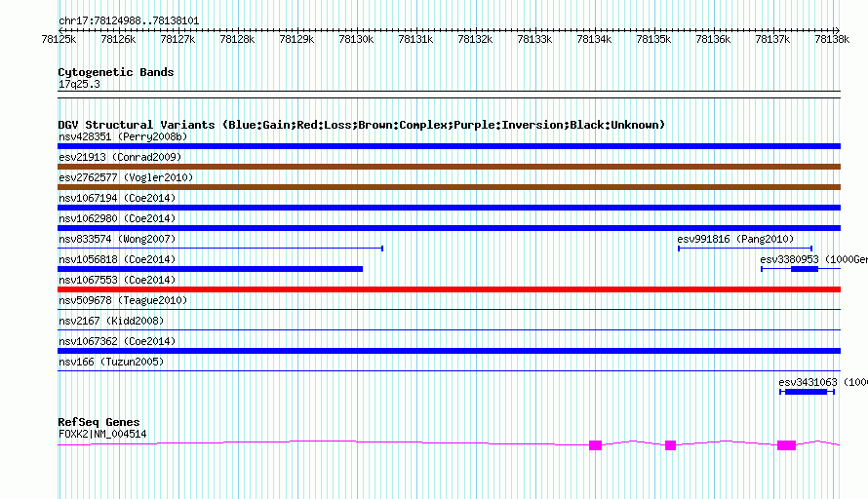868x499 pixels.
Task: Select the thin blue line under nsv2167
Action: (449, 329)
